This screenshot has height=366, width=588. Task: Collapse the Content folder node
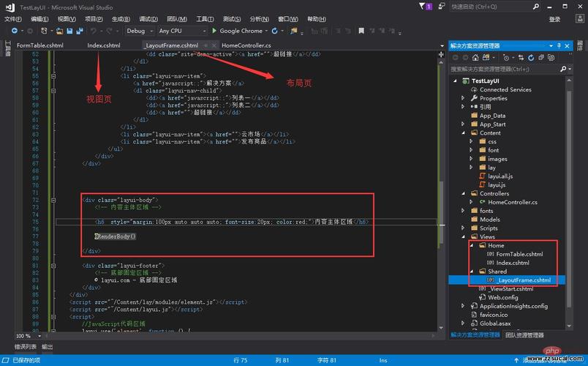point(463,133)
